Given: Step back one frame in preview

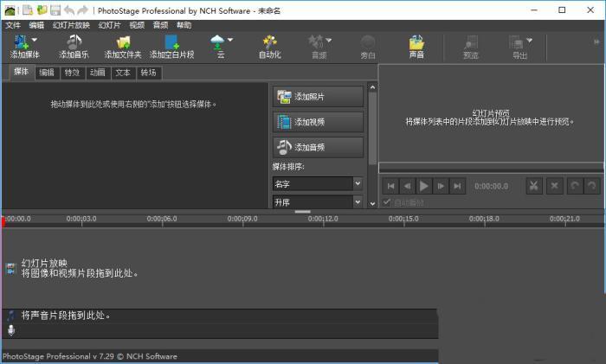Looking at the screenshot, I should click(408, 186).
